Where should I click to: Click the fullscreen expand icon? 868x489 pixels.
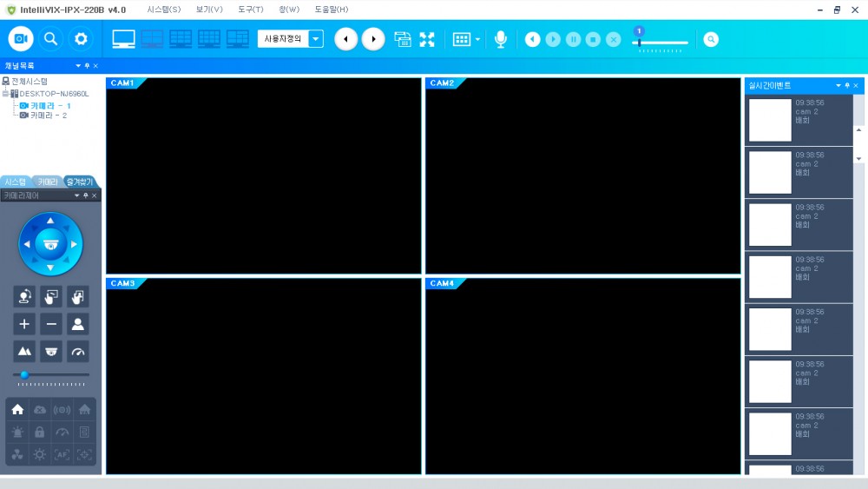[427, 39]
